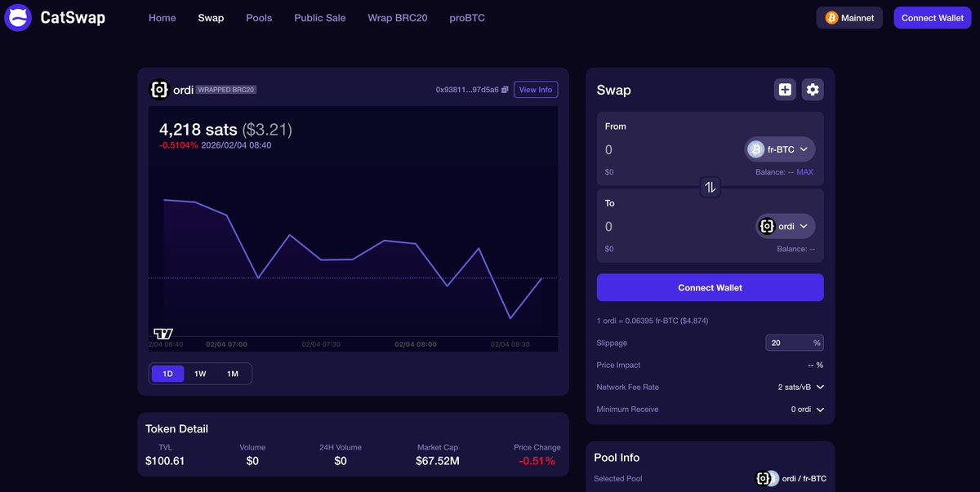Image resolution: width=980 pixels, height=492 pixels.
Task: Click the CatSwap cat logo icon
Action: [x=18, y=17]
